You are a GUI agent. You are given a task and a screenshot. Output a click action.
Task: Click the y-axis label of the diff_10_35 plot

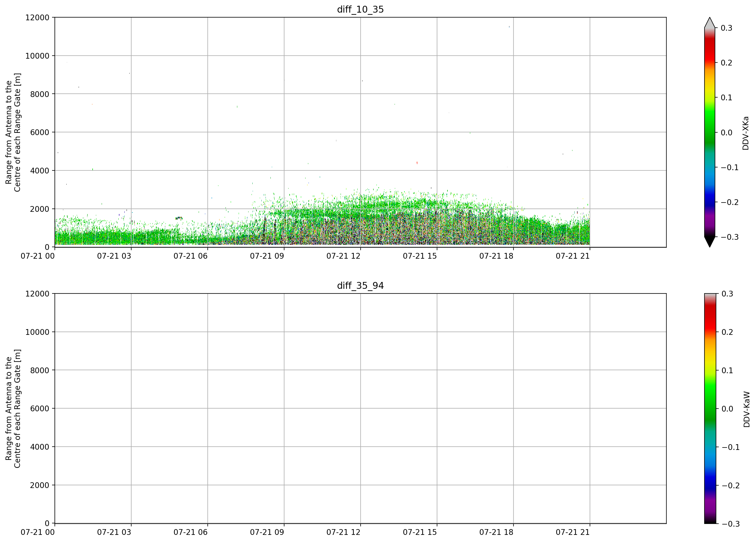coord(13,132)
